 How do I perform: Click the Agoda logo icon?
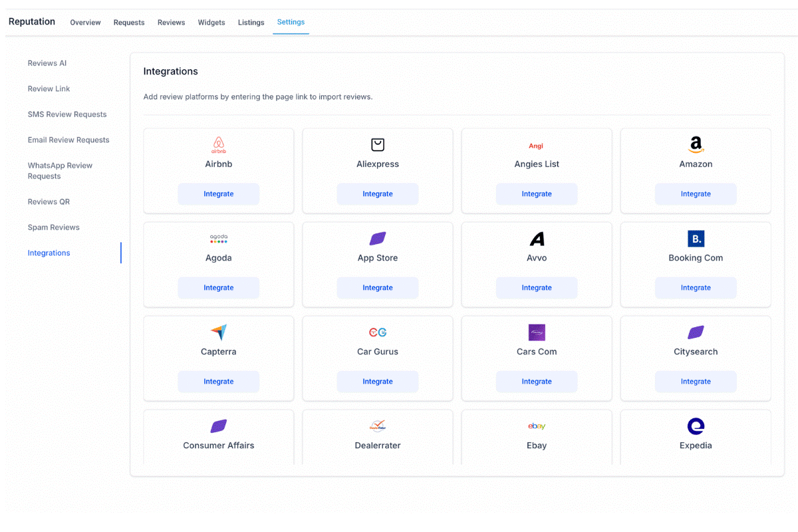click(218, 239)
